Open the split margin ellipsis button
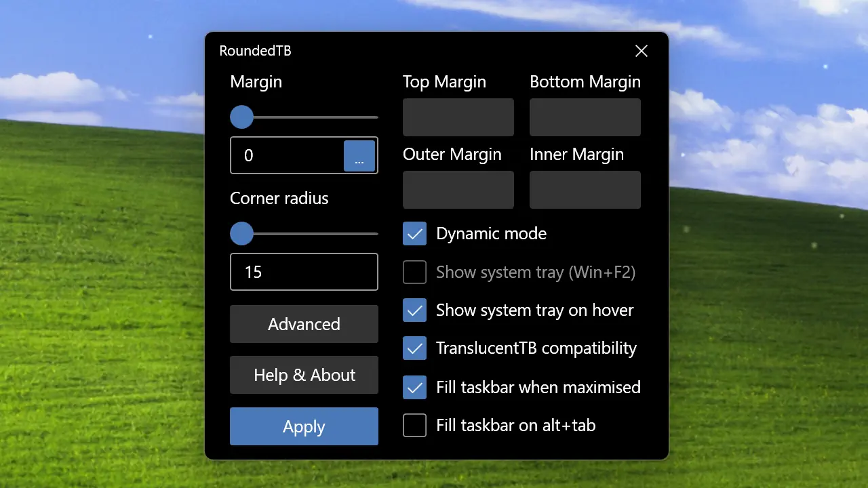Screen dimensions: 868x488 [x=359, y=156]
